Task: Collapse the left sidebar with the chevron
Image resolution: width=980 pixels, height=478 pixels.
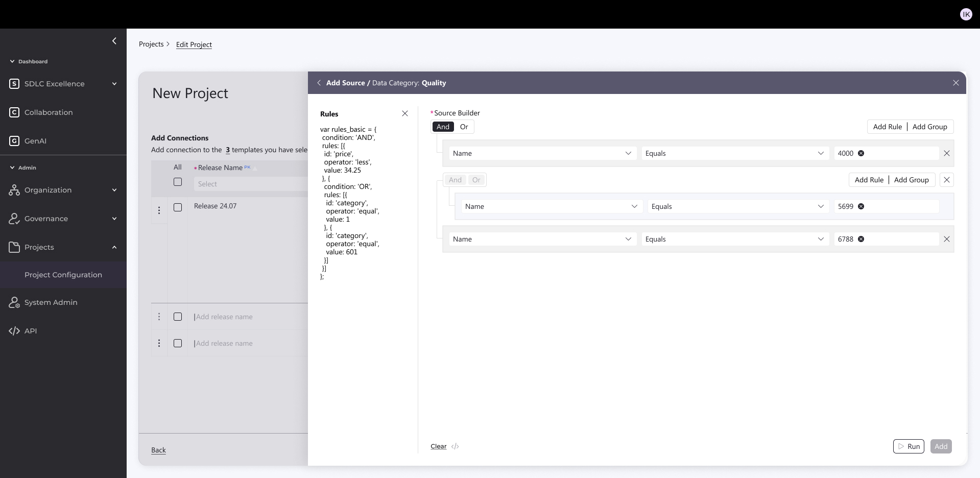Action: pyautogui.click(x=114, y=41)
